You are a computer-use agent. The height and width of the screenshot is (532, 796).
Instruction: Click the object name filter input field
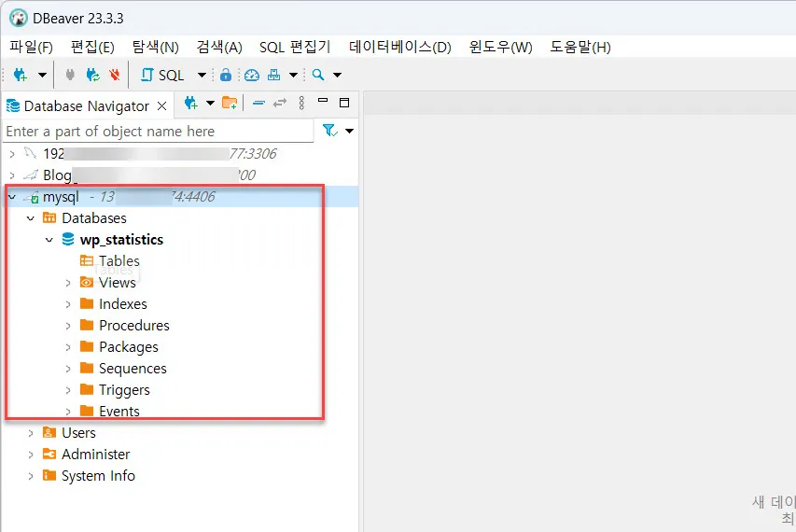pyautogui.click(x=159, y=132)
